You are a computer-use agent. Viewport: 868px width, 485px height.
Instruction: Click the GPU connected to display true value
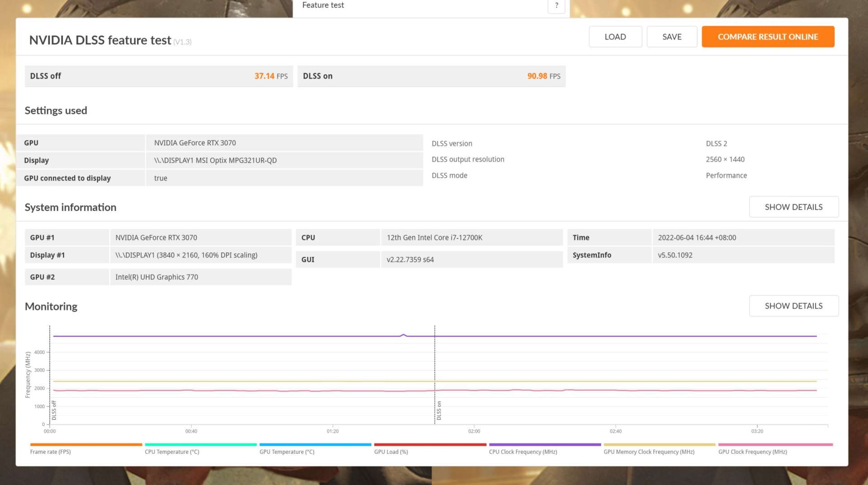coord(160,178)
